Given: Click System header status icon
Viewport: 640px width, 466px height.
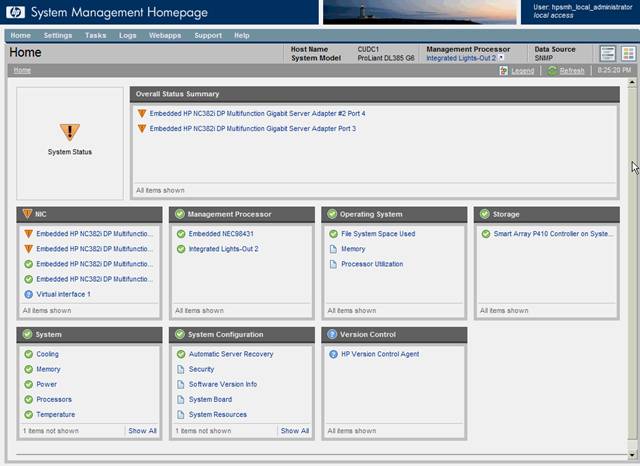Looking at the screenshot, I should (27, 334).
